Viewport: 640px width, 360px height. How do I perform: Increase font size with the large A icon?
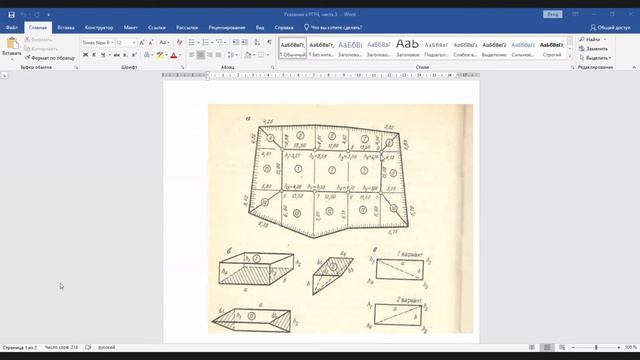[142, 42]
